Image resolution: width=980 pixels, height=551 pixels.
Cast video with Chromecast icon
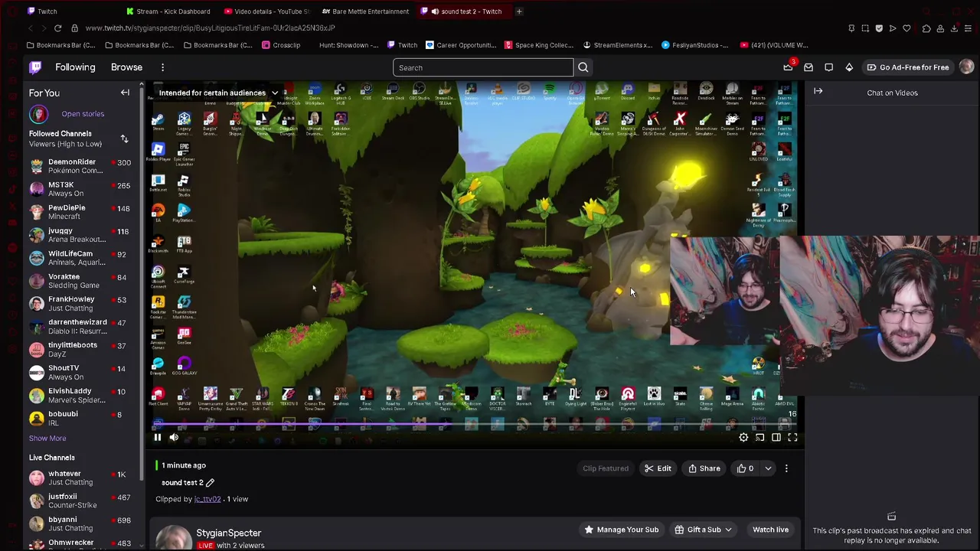(759, 438)
